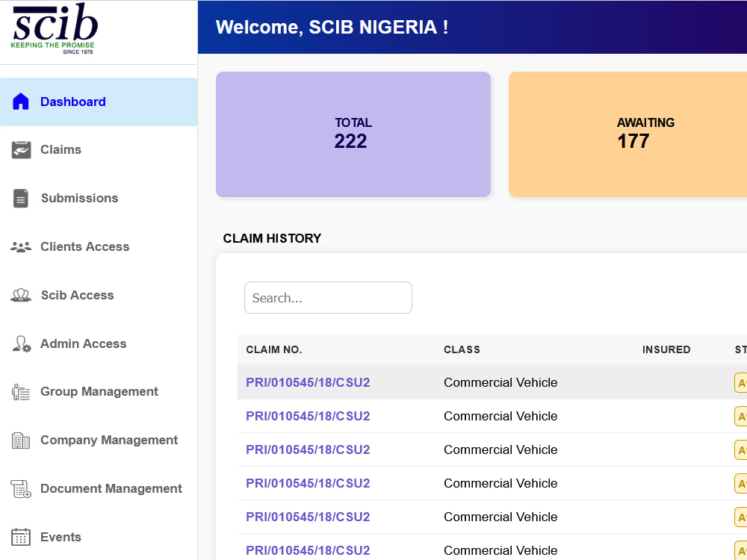Click Commercial Vehicle in second row
The height and width of the screenshot is (560, 747).
tap(500, 416)
